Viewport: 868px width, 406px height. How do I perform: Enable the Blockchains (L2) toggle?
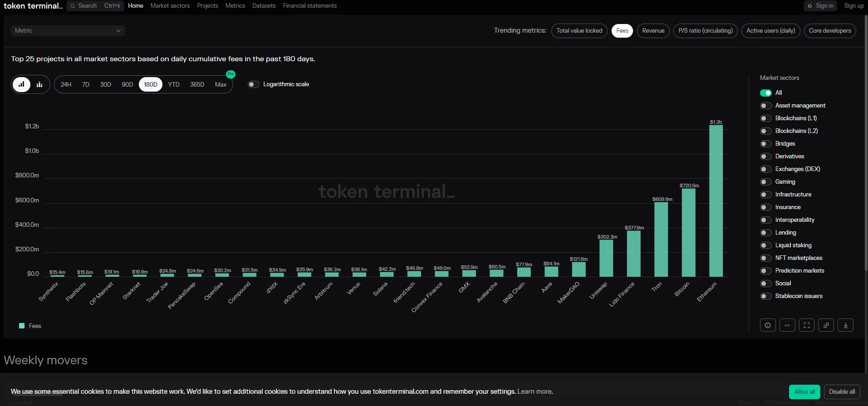point(766,131)
